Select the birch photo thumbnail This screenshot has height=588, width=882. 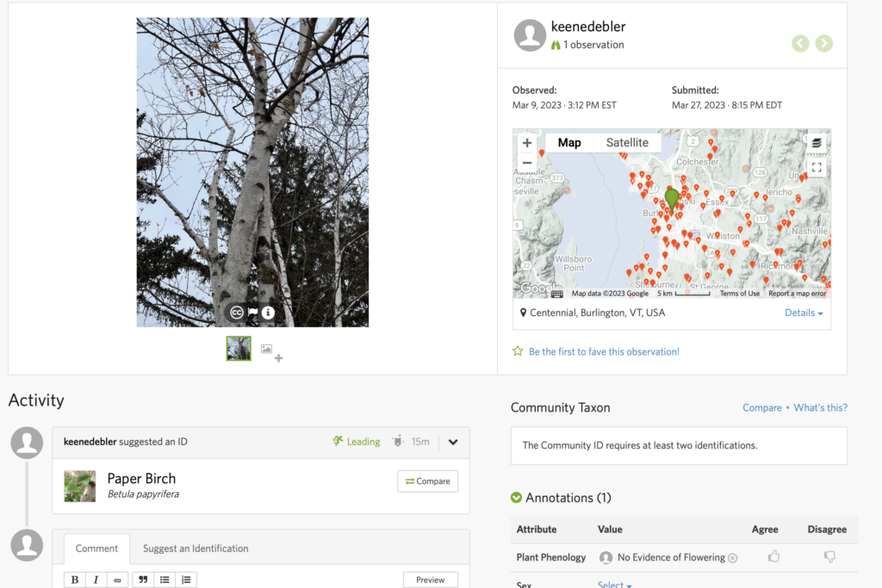coord(239,349)
